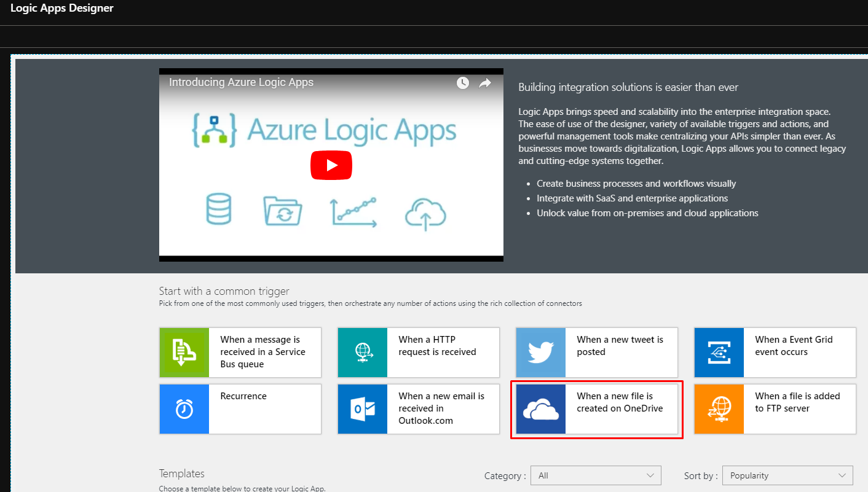
Task: Select the Service Bus queue trigger icon
Action: point(184,353)
